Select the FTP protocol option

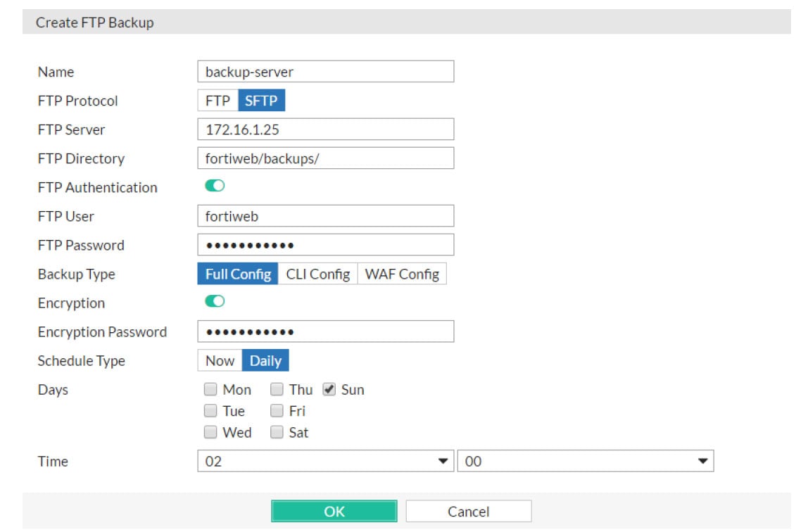click(x=217, y=100)
